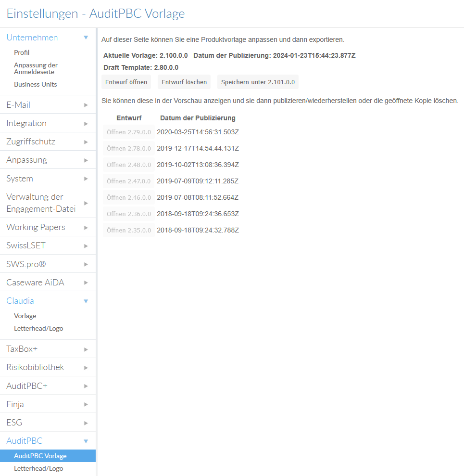Expand the Finja section arrow
Screen dimensions: 464x476
click(86, 404)
